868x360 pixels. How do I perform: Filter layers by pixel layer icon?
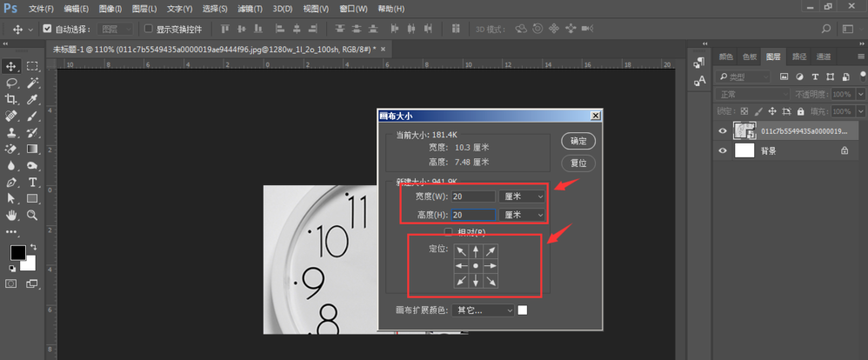784,77
